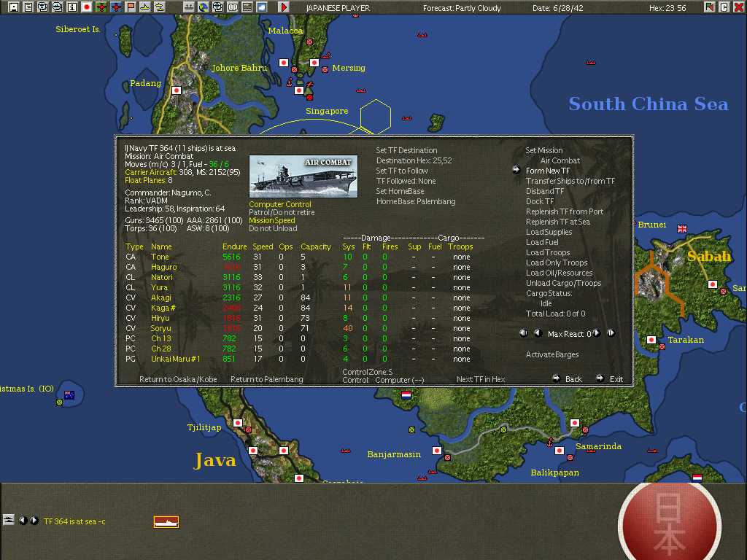Increase Max React by one
747x560 pixels.
pyautogui.click(x=597, y=332)
